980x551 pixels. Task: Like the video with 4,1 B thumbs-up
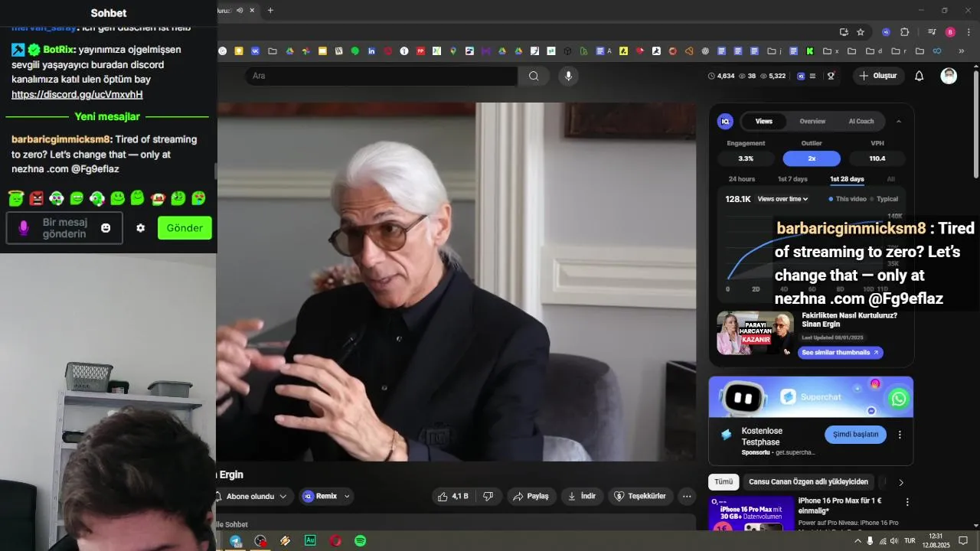(x=452, y=496)
